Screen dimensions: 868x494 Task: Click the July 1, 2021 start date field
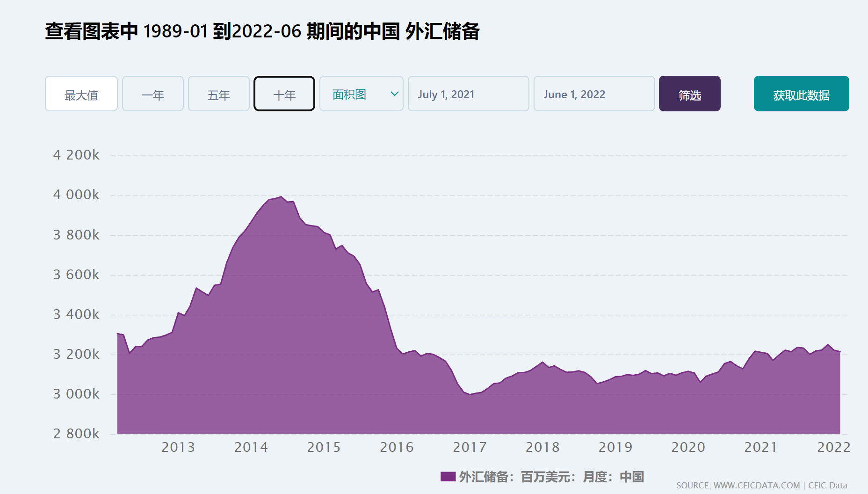[x=468, y=94]
